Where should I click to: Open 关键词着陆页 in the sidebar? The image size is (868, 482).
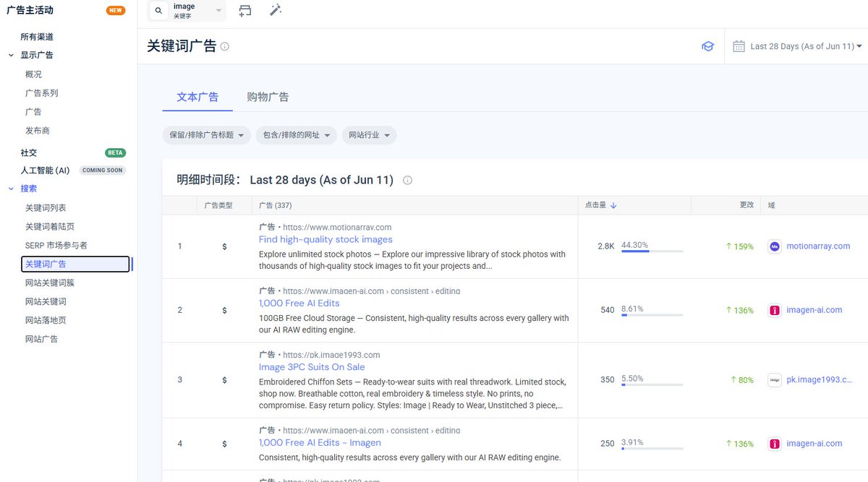[50, 227]
